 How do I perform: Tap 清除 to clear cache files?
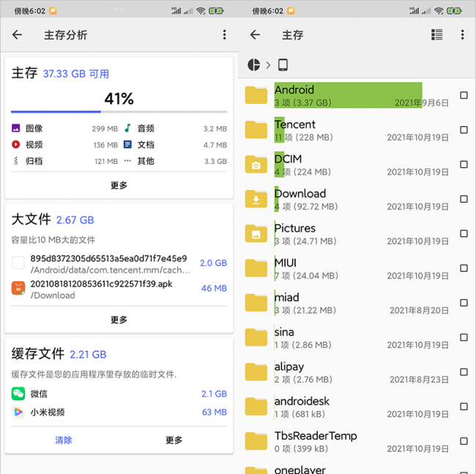click(x=64, y=440)
